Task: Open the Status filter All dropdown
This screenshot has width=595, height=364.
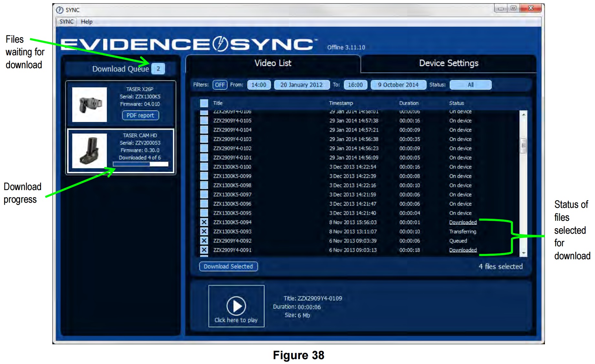Action: pos(470,85)
